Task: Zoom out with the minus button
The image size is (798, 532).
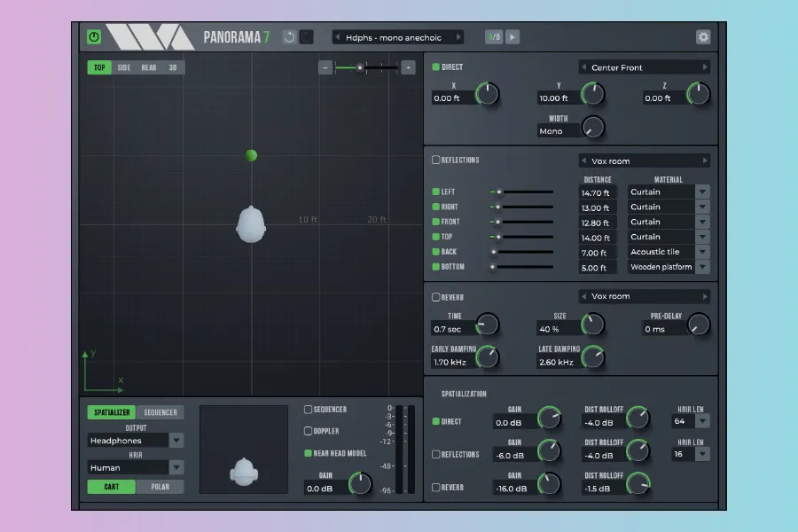Action: point(325,67)
